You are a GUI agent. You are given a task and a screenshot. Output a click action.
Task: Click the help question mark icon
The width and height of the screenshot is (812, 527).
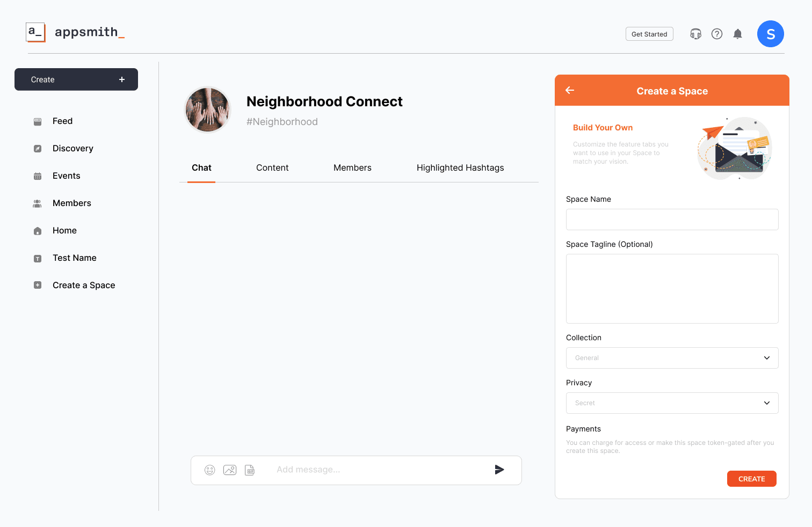point(716,33)
